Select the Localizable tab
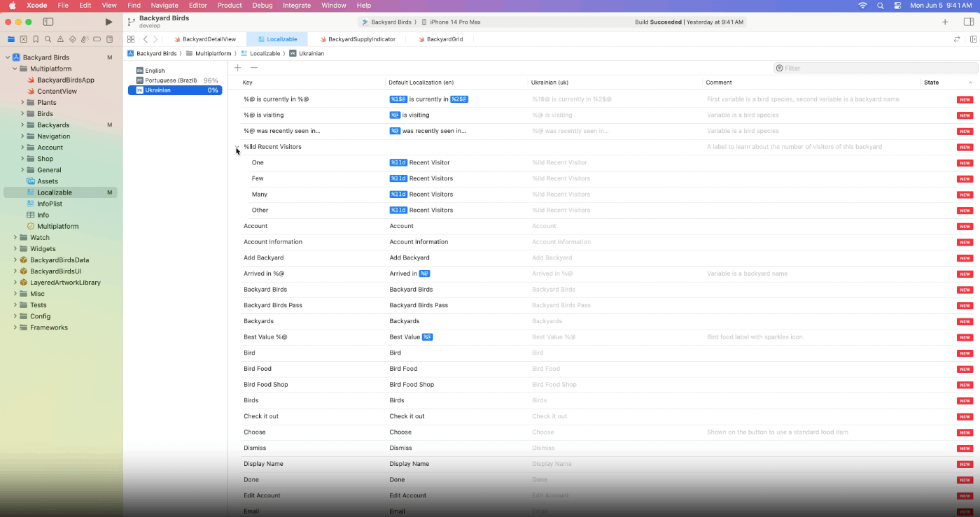 277,39
